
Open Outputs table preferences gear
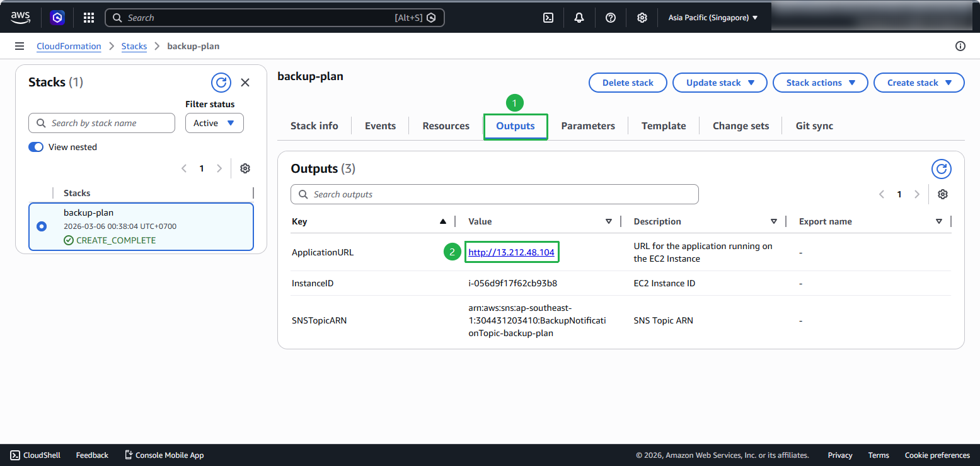(943, 194)
